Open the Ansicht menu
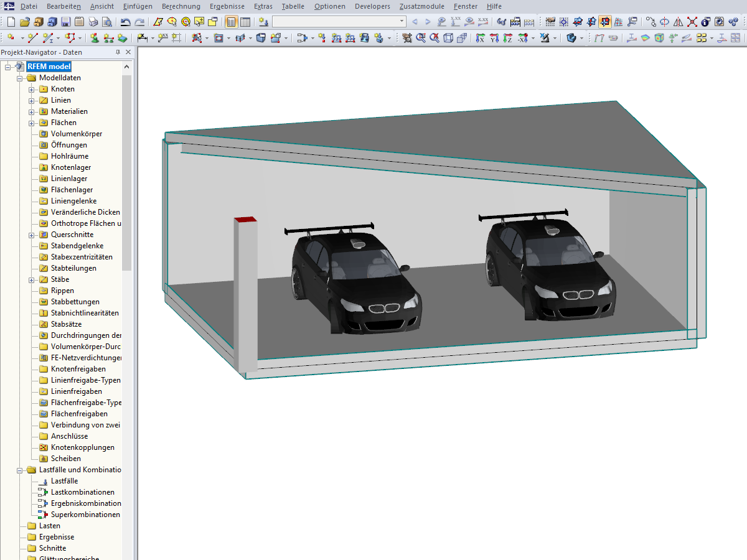Image resolution: width=747 pixels, height=560 pixels. pos(102,6)
